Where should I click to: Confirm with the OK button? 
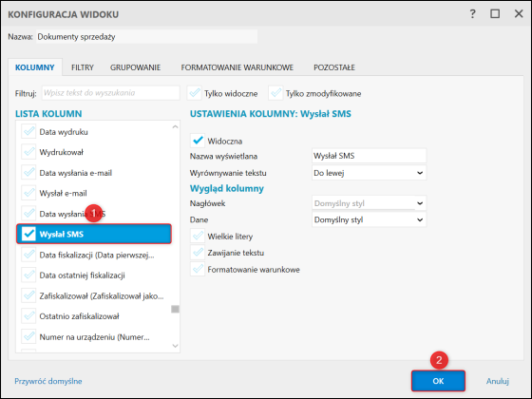coord(438,381)
